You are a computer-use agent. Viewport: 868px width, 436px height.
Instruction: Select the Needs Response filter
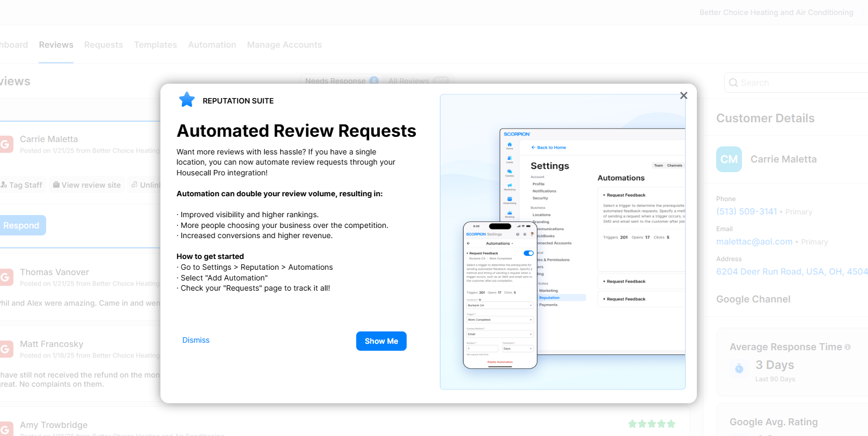335,81
